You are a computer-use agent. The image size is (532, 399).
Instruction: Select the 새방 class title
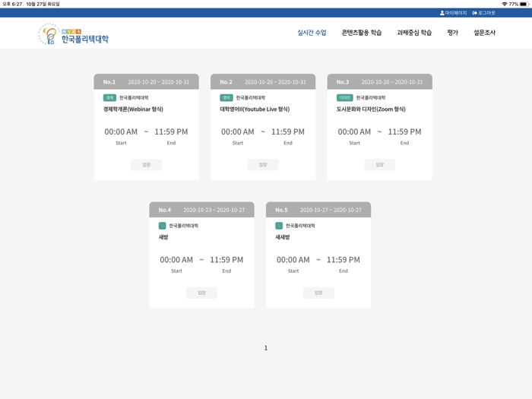tap(163, 237)
